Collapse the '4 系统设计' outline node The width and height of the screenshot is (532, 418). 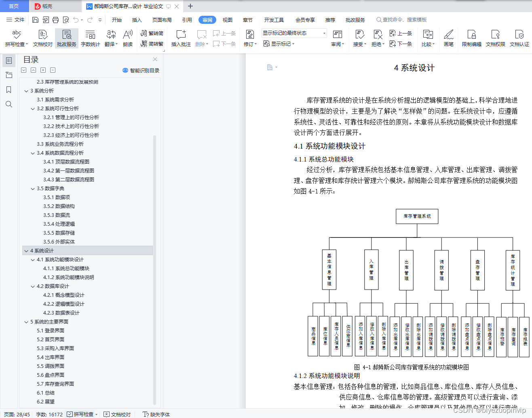click(26, 251)
